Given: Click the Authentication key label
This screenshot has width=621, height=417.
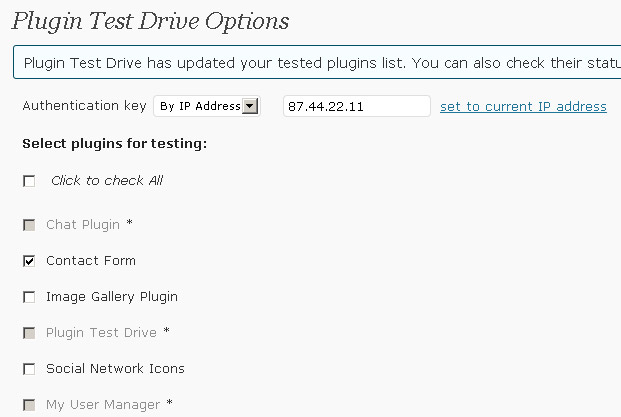Looking at the screenshot, I should [x=84, y=106].
